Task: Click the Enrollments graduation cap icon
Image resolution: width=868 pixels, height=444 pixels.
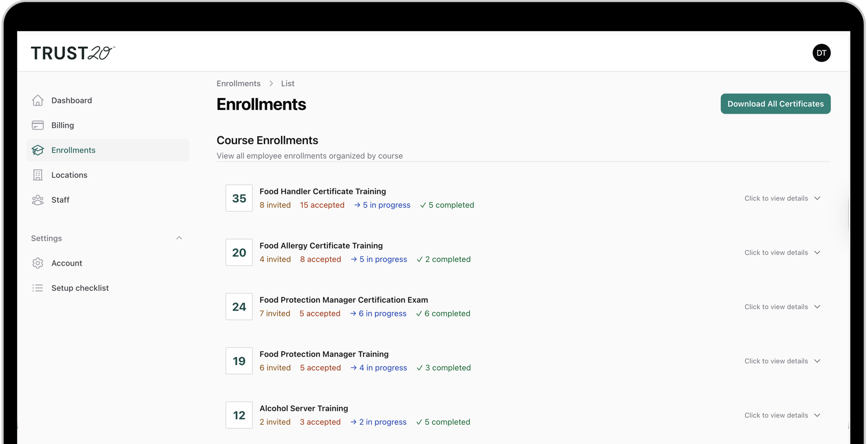Action: point(37,150)
